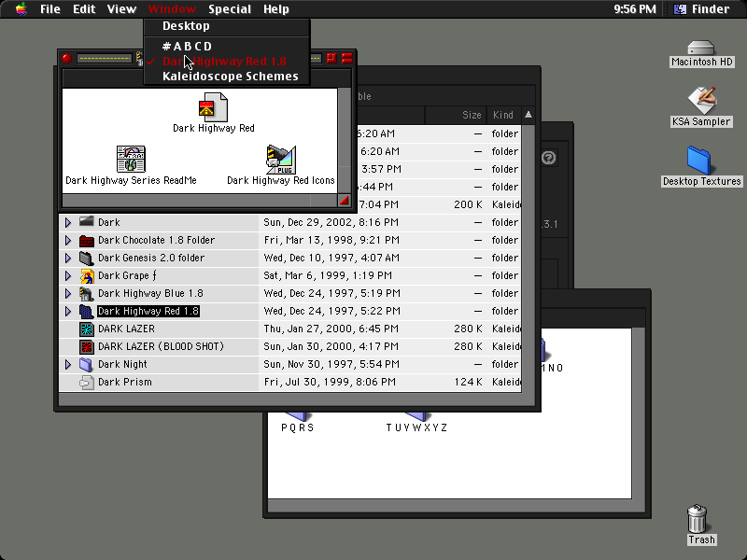This screenshot has width=747, height=560.
Task: Click the DARK LAZER file name
Action: [126, 329]
